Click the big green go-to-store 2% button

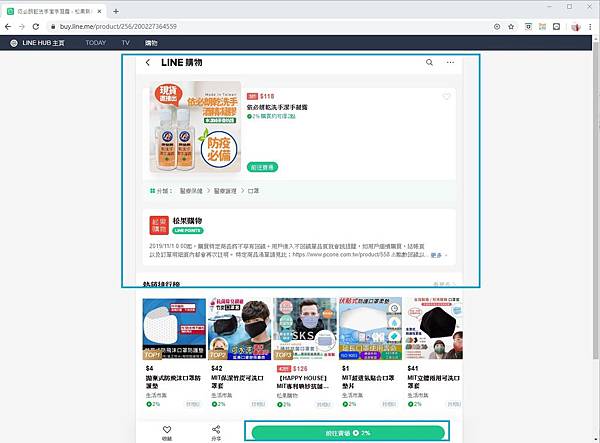(x=348, y=433)
